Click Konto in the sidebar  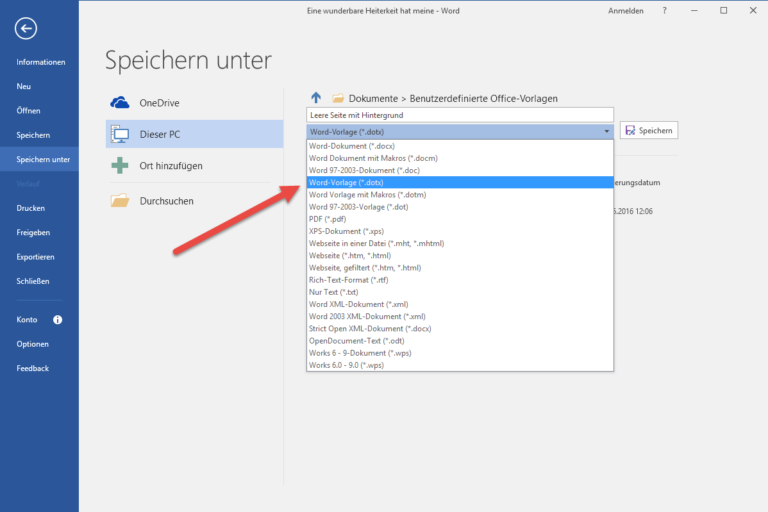26,320
